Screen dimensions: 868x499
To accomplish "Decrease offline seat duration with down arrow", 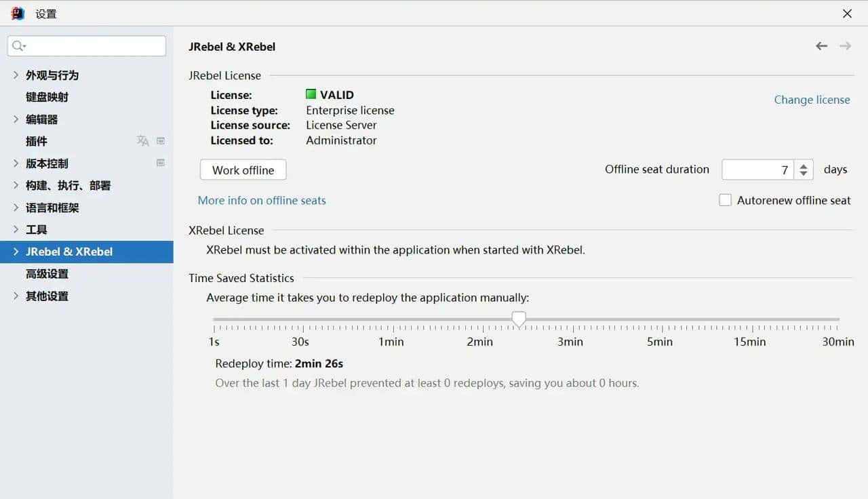I will 804,174.
